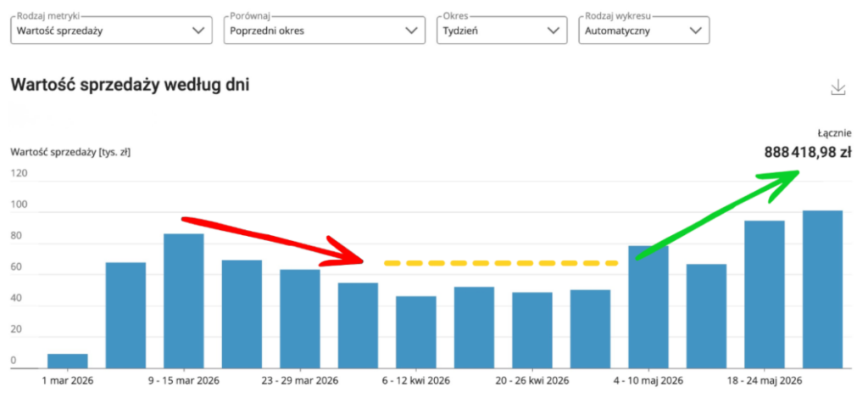
Task: Click the 23 - 29 mar 2026 axis label
Action: coord(300,381)
